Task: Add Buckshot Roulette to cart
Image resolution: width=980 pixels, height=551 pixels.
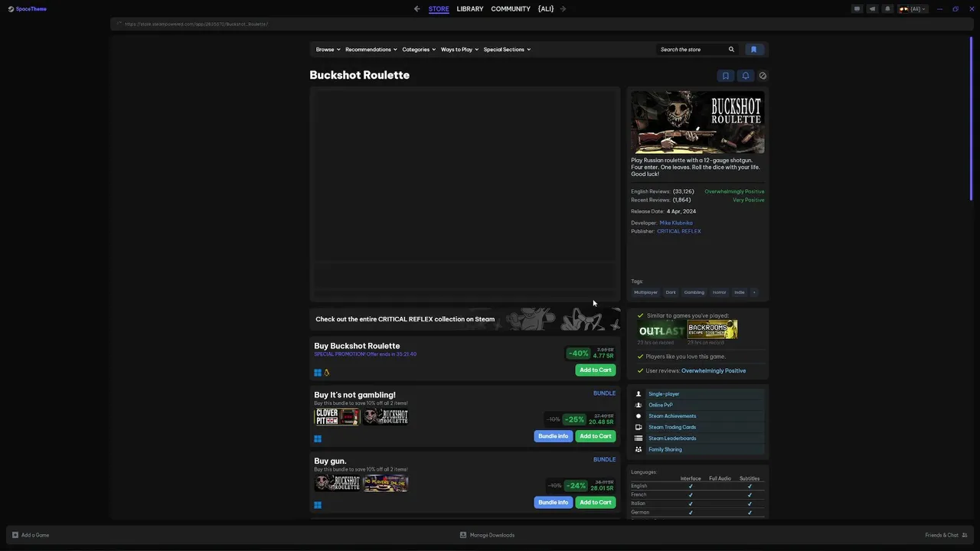Action: [x=595, y=370]
